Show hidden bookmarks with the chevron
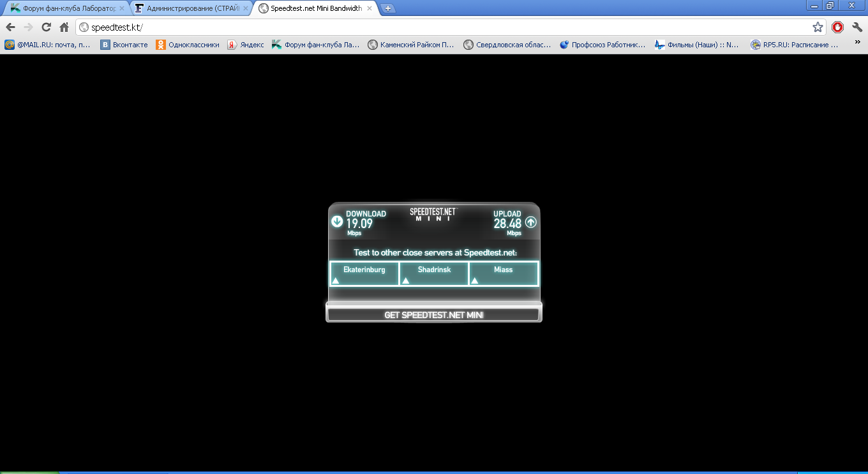 (x=858, y=43)
